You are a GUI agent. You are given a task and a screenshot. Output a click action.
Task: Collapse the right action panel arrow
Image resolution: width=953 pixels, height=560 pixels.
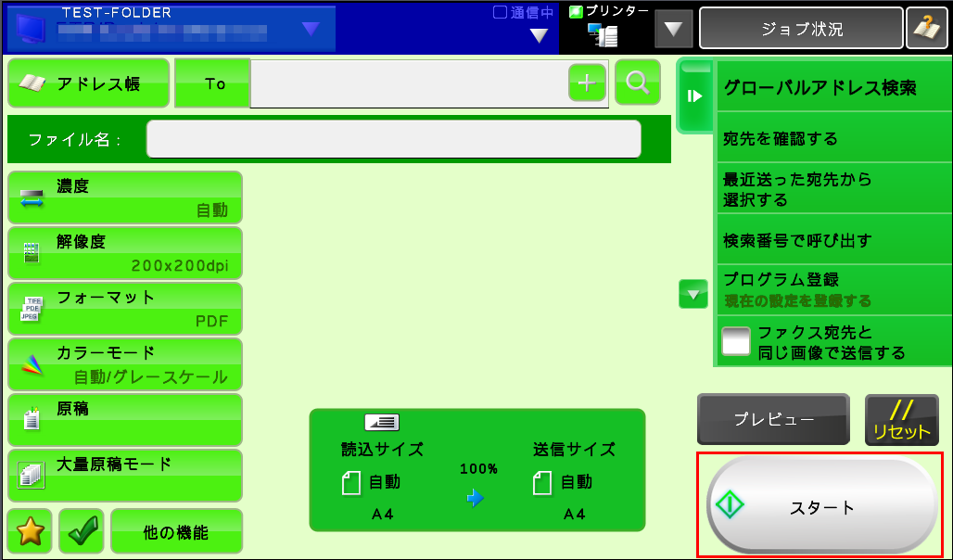[694, 96]
